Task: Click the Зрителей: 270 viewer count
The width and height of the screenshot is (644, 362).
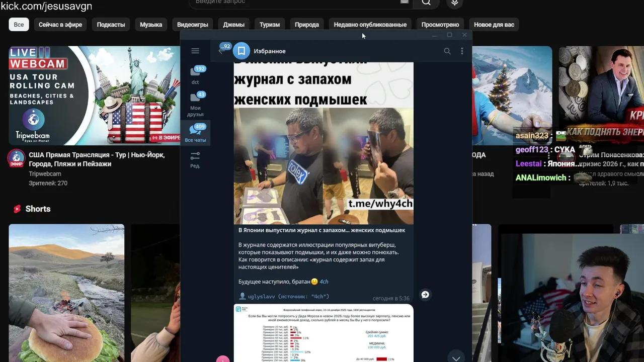Action: pos(48,183)
